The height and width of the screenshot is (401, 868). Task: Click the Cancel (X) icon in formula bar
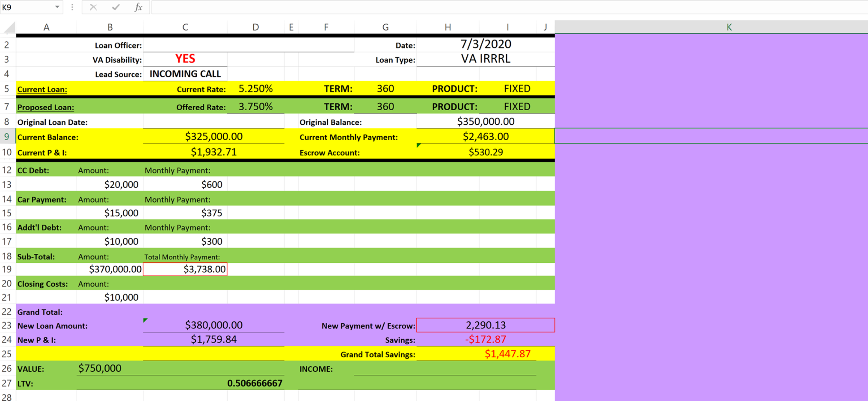93,7
